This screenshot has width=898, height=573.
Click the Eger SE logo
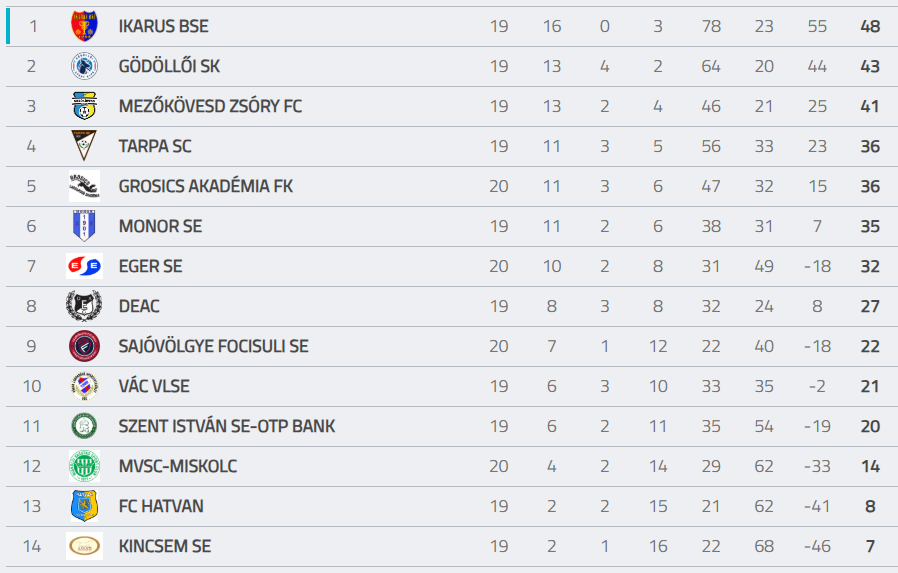point(84,266)
